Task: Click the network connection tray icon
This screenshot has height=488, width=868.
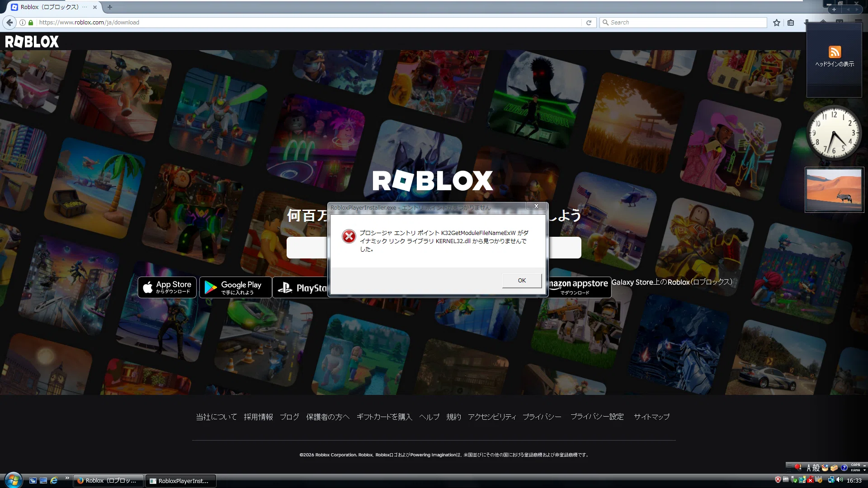Action: click(831, 479)
